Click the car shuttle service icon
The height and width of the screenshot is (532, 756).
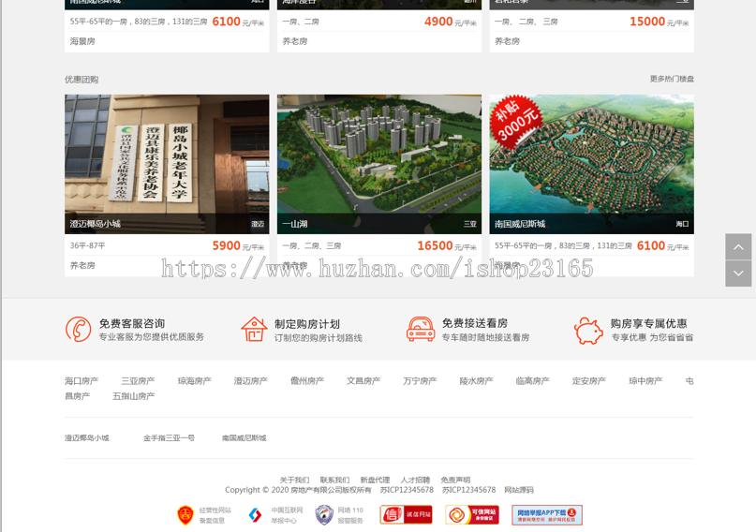pos(421,329)
